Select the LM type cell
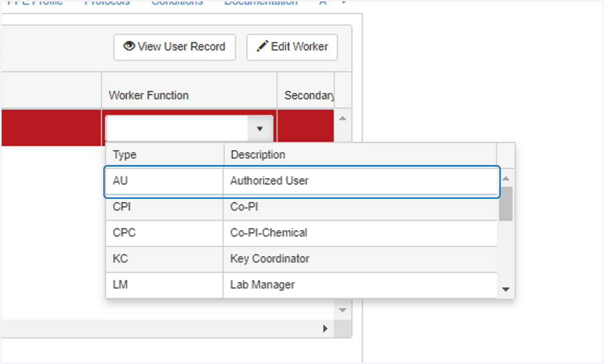The height and width of the screenshot is (364, 604). 164,285
